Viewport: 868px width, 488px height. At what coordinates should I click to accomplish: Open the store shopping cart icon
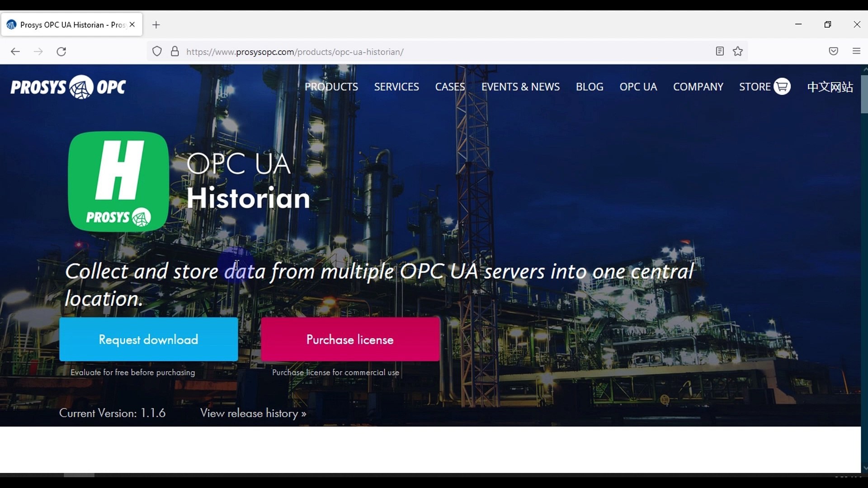click(782, 86)
